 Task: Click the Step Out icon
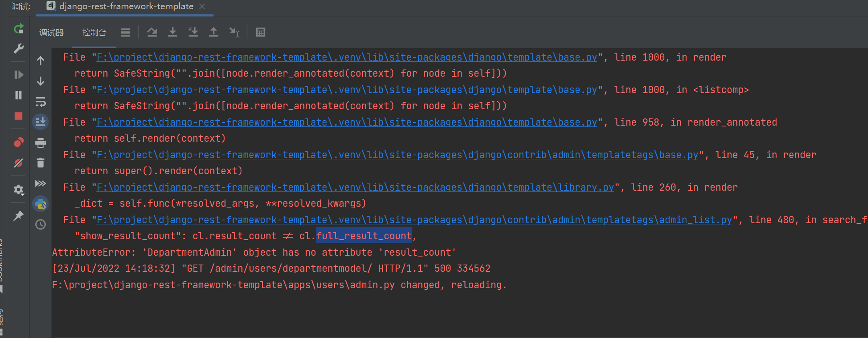pos(214,32)
